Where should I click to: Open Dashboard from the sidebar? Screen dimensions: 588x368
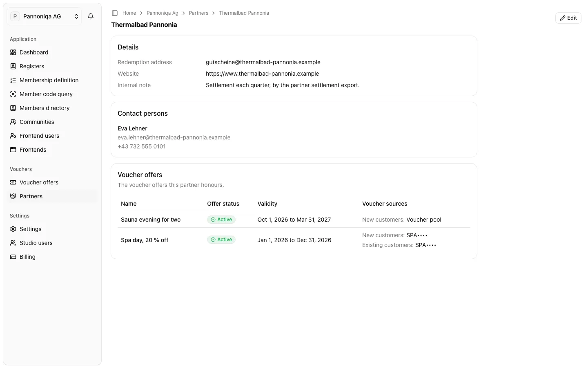52,52
